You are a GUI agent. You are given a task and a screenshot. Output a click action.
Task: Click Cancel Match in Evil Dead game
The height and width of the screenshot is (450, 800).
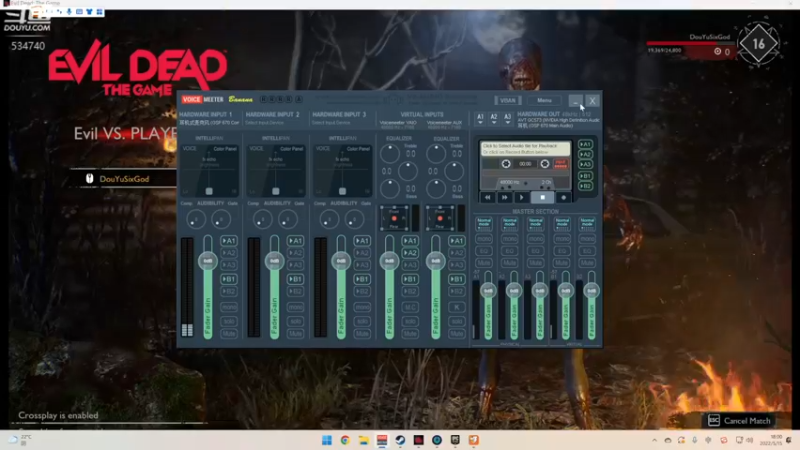tap(739, 420)
